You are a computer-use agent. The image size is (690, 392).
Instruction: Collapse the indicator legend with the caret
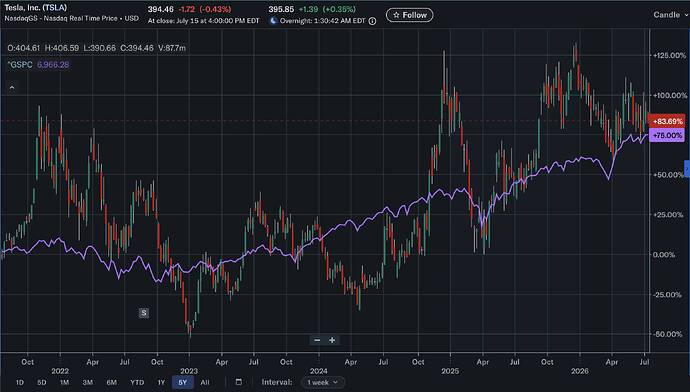[12, 88]
